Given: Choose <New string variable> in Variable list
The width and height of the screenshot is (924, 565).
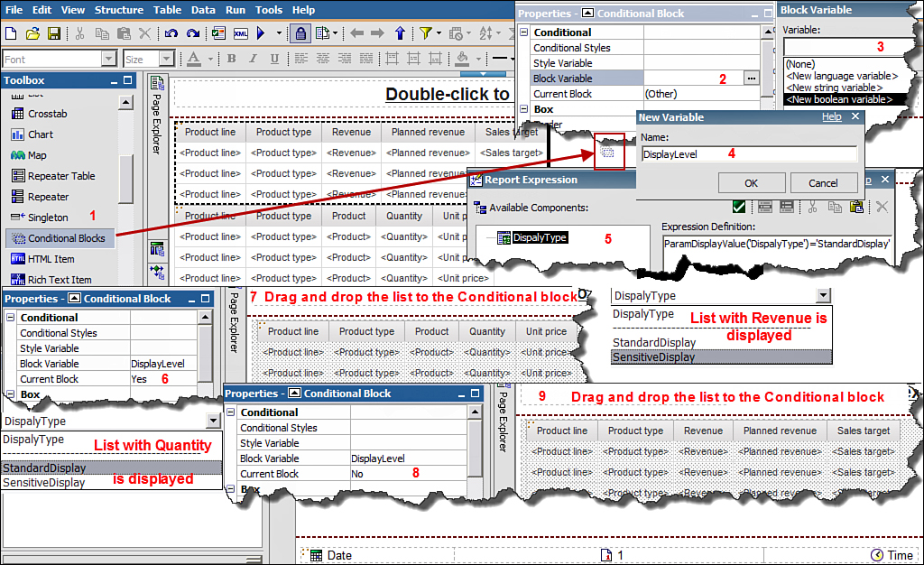Looking at the screenshot, I should (834, 88).
